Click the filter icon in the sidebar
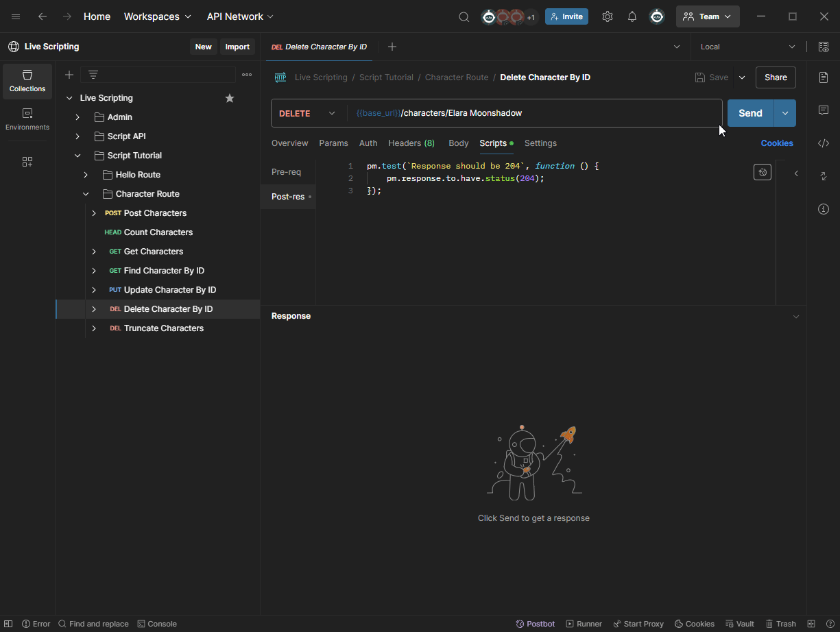 93,75
